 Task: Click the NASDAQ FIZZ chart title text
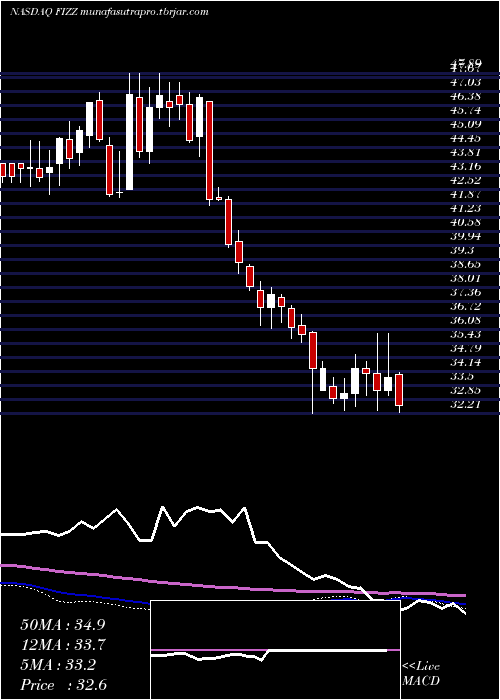point(109,12)
